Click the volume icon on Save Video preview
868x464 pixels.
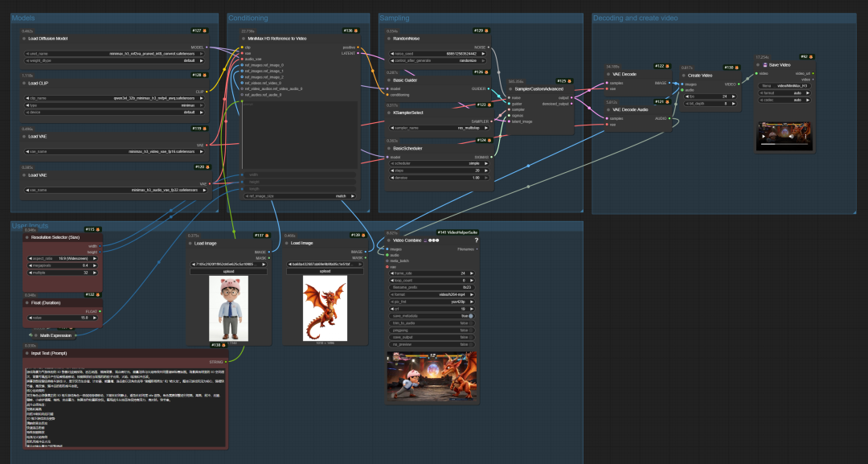click(x=792, y=136)
